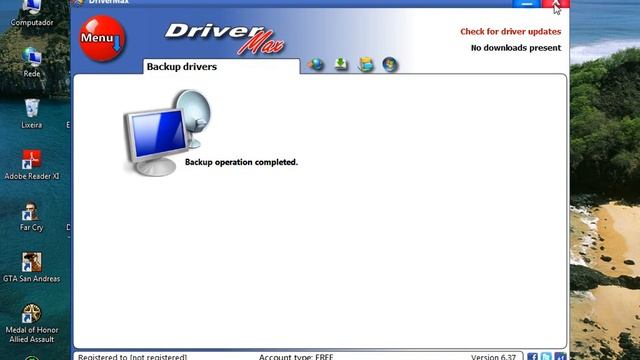This screenshot has height=360, width=640.
Task: Open the red DriverMax Menu button
Action: coord(102,38)
